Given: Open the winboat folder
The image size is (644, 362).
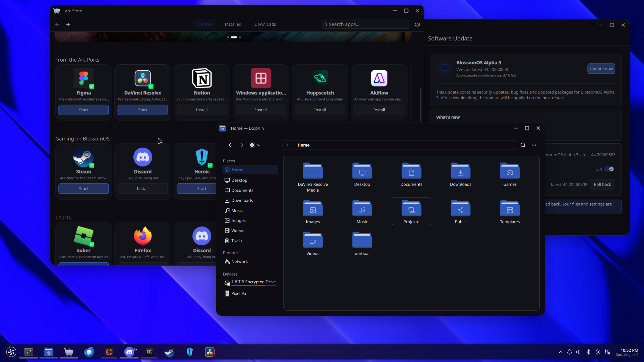Looking at the screenshot, I should click(x=362, y=243).
